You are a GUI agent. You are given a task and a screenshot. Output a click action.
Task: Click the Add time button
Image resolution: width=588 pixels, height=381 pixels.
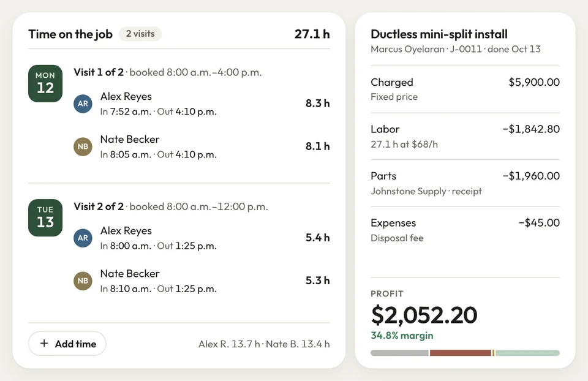coord(67,344)
